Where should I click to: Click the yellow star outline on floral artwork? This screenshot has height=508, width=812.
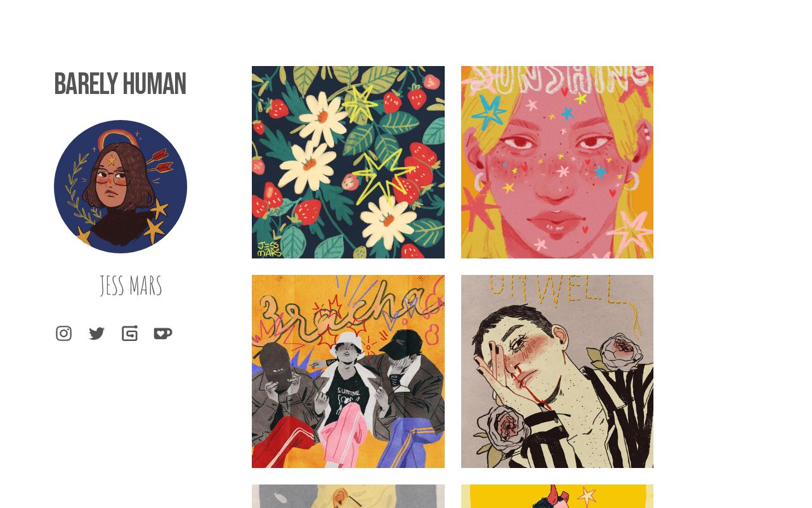tap(383, 173)
